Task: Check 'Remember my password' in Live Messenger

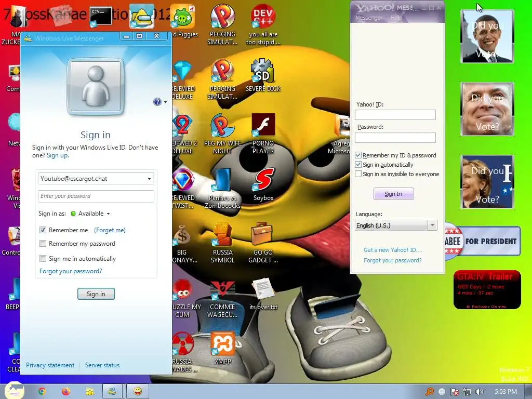Action: click(x=43, y=244)
